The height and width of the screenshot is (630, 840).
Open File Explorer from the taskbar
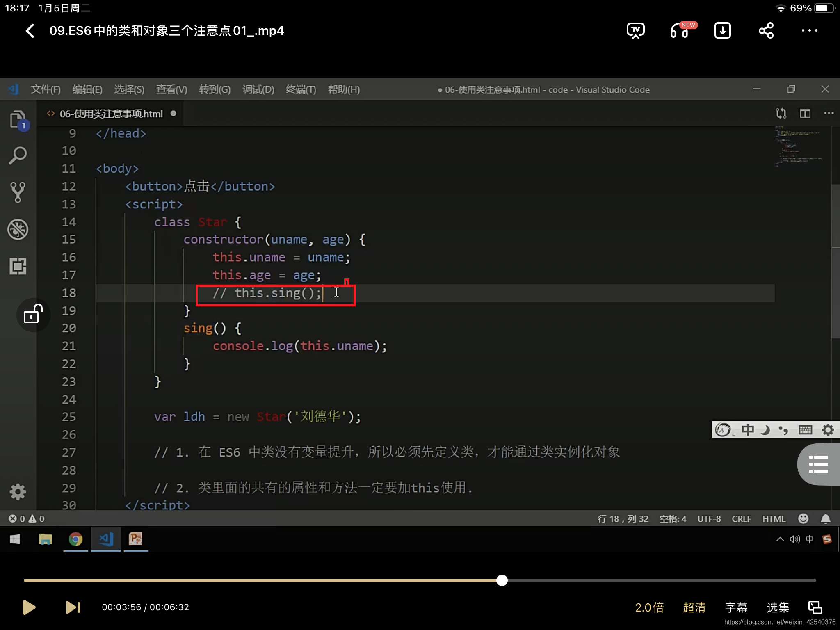click(x=45, y=539)
